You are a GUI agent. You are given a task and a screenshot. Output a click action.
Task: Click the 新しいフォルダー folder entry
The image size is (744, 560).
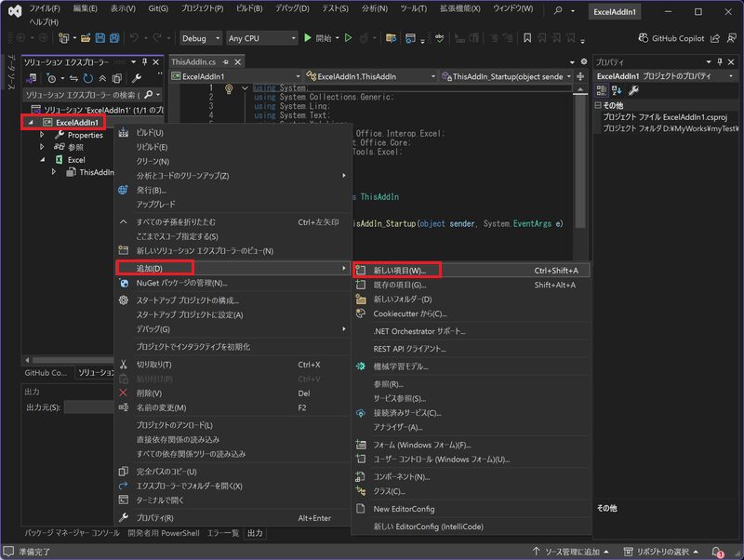402,300
